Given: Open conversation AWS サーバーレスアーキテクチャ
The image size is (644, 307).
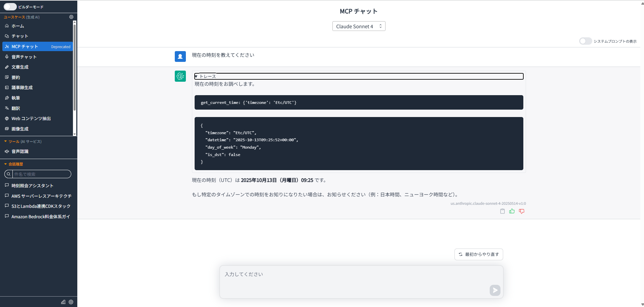Looking at the screenshot, I should 38,196.
